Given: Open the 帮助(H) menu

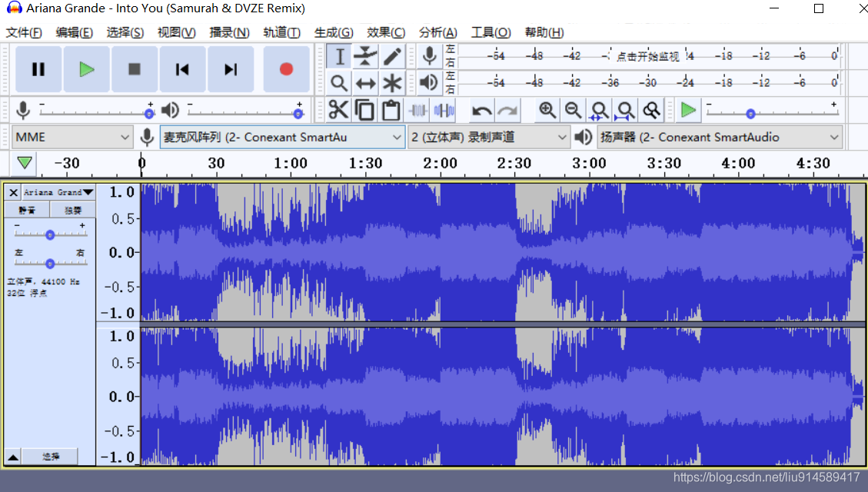Looking at the screenshot, I should pyautogui.click(x=544, y=32).
